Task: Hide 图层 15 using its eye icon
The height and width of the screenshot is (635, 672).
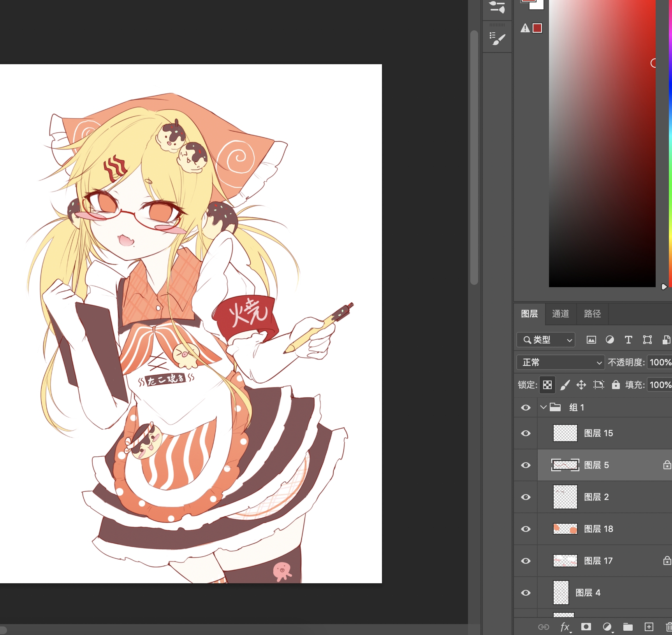Action: tap(526, 433)
